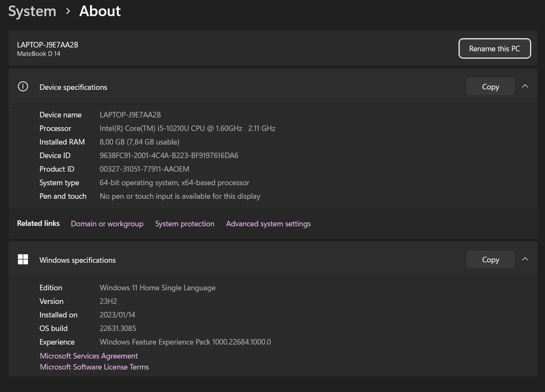The image size is (545, 392).
Task: Click the Device ID value text
Action: 169,156
